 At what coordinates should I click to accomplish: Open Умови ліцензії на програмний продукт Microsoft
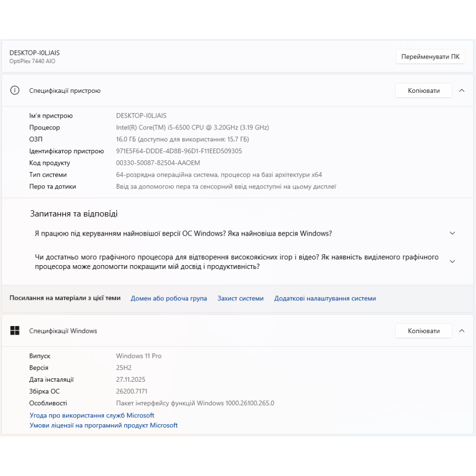(x=103, y=426)
